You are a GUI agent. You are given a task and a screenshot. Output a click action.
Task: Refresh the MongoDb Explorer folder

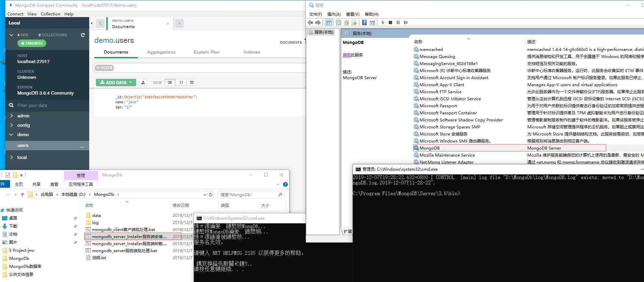click(x=211, y=194)
